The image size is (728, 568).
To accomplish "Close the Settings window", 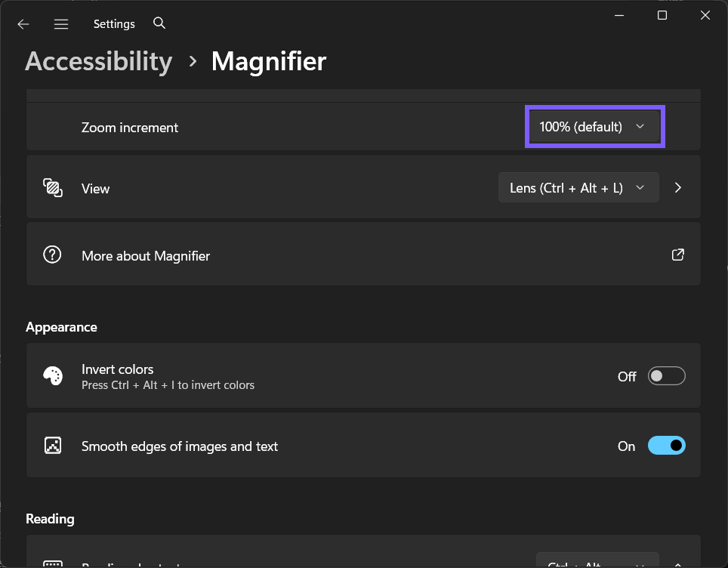I will tap(705, 15).
